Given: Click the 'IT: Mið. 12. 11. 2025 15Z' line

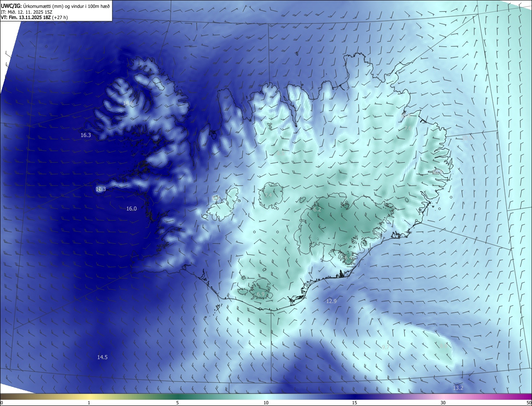Looking at the screenshot, I should click(x=26, y=12).
